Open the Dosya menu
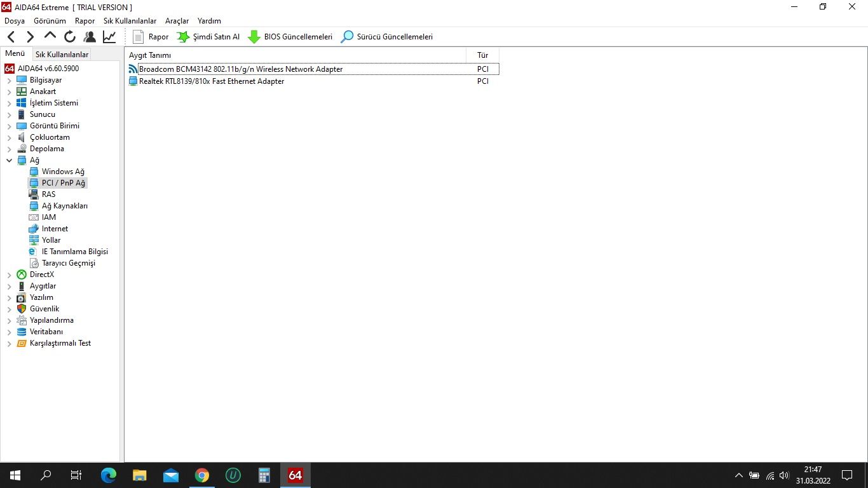Viewport: 868px width, 488px height. [15, 21]
